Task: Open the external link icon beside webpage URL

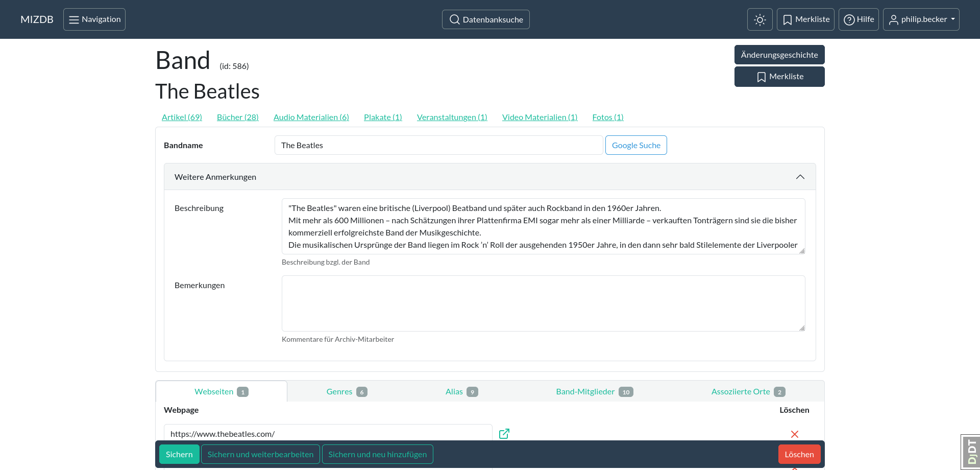Action: (504, 434)
